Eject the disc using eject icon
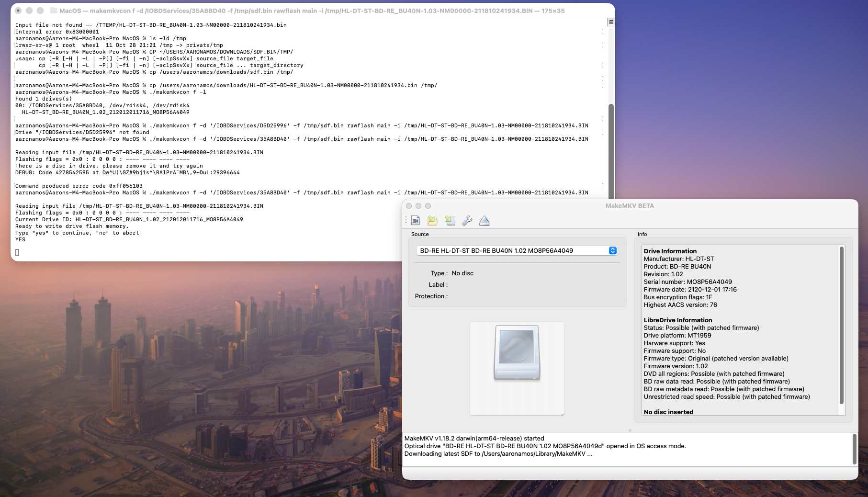Screen dimensions: 868x497 pos(485,221)
